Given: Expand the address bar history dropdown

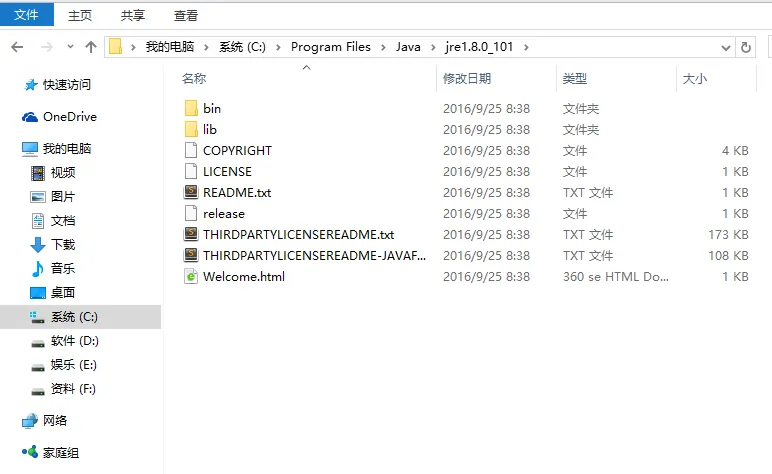Looking at the screenshot, I should (x=725, y=48).
